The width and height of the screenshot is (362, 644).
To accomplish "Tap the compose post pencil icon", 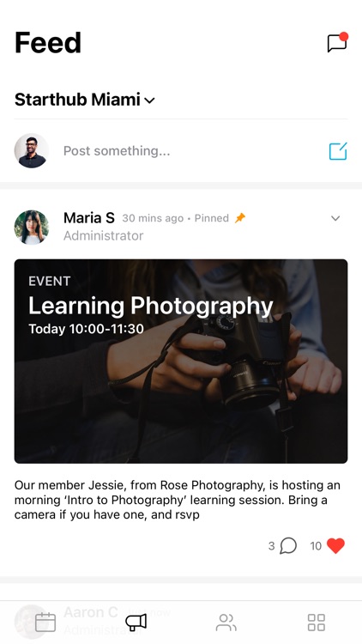I will tap(338, 151).
